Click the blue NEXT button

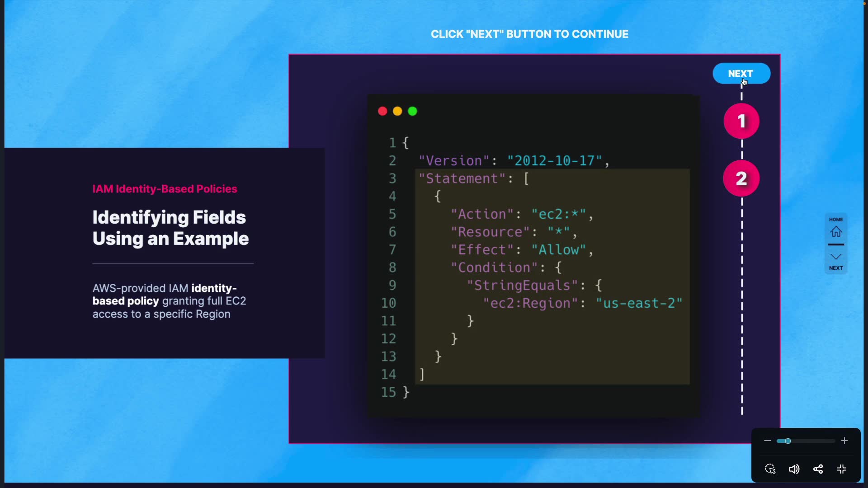pos(741,73)
